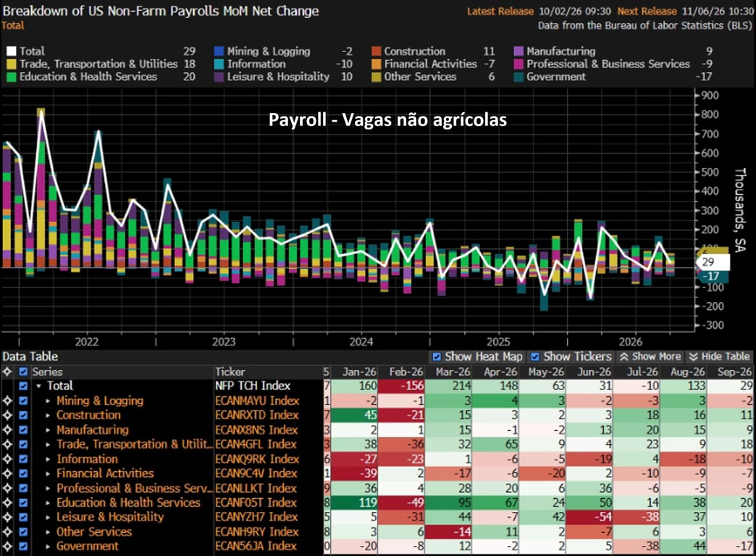756x556 pixels.
Task: Click the move handle icon beside Other Services
Action: pyautogui.click(x=7, y=532)
